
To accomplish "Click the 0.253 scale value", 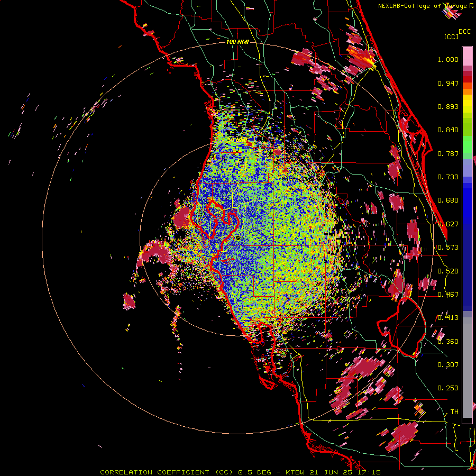I will [448, 388].
